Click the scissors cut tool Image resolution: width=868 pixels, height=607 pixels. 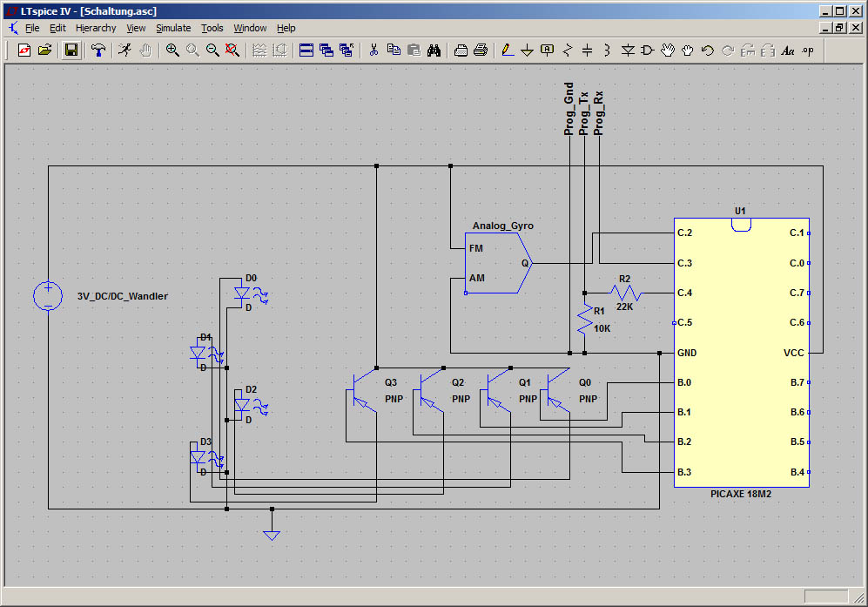373,51
